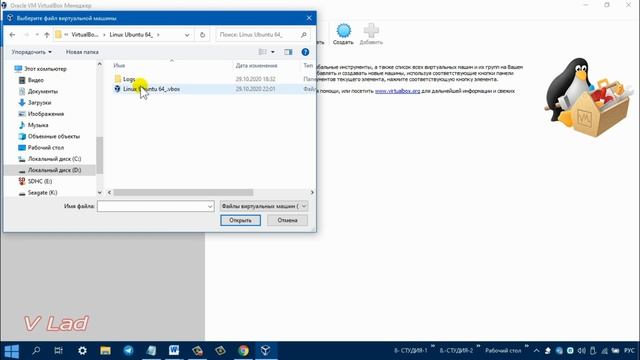This screenshot has width=640, height=360.
Task: Sort by the Дата изменения column header
Action: [256, 65]
